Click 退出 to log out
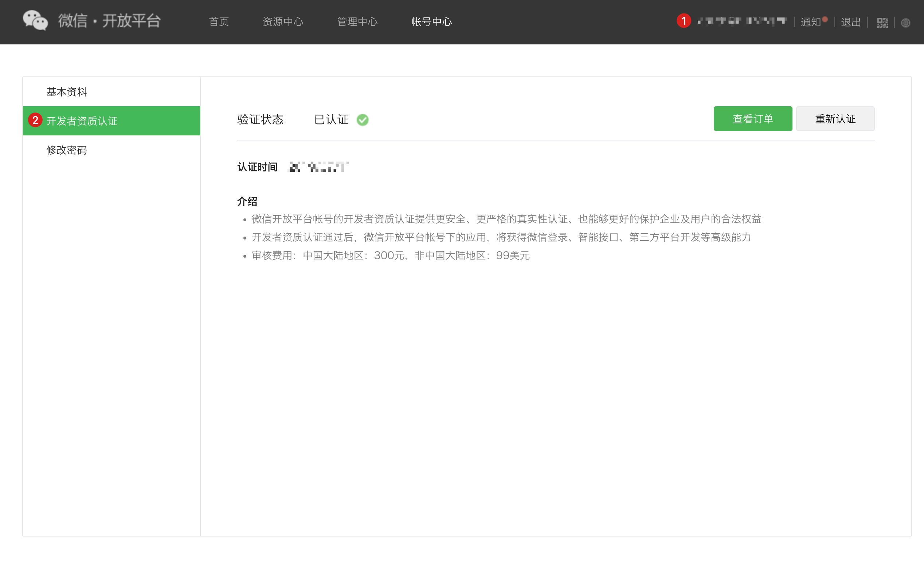Image resolution: width=924 pixels, height=562 pixels. 850,22
